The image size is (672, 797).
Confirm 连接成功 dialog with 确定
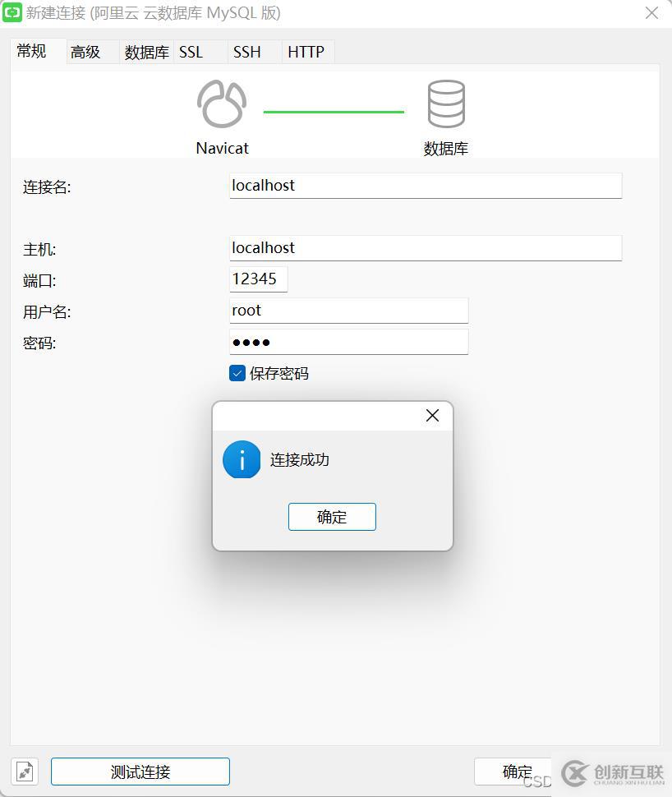click(332, 517)
